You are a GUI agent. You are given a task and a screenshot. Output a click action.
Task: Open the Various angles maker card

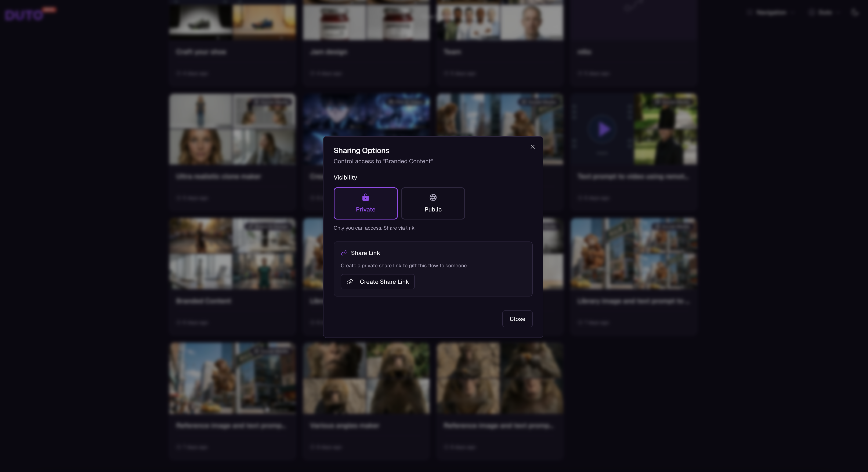[x=366, y=378]
